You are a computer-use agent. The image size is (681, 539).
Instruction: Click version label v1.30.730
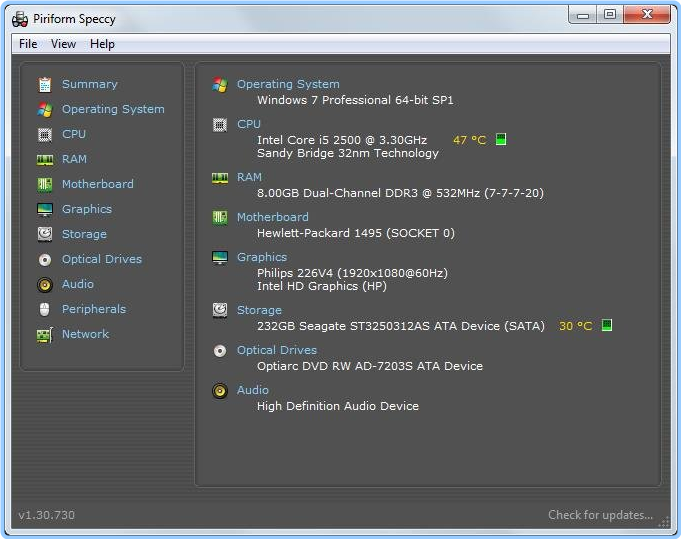pyautogui.click(x=46, y=515)
